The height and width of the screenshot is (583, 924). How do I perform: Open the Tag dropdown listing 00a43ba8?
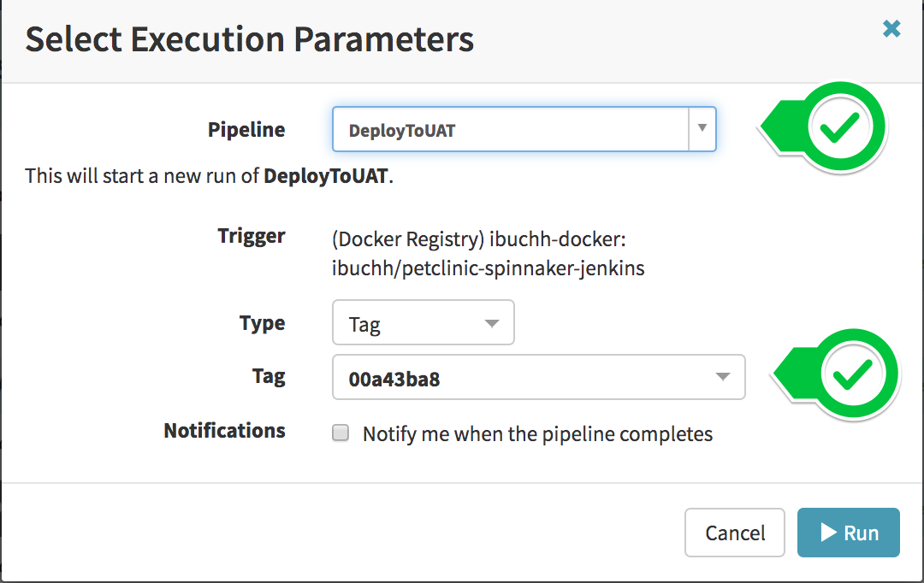[538, 377]
